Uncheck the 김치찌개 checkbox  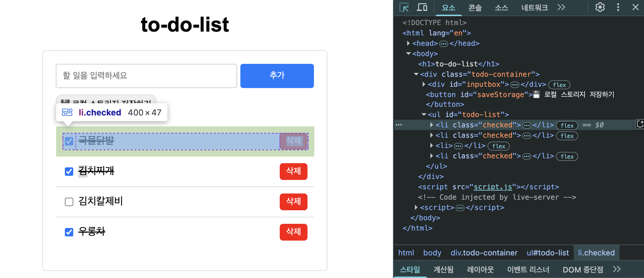click(69, 171)
